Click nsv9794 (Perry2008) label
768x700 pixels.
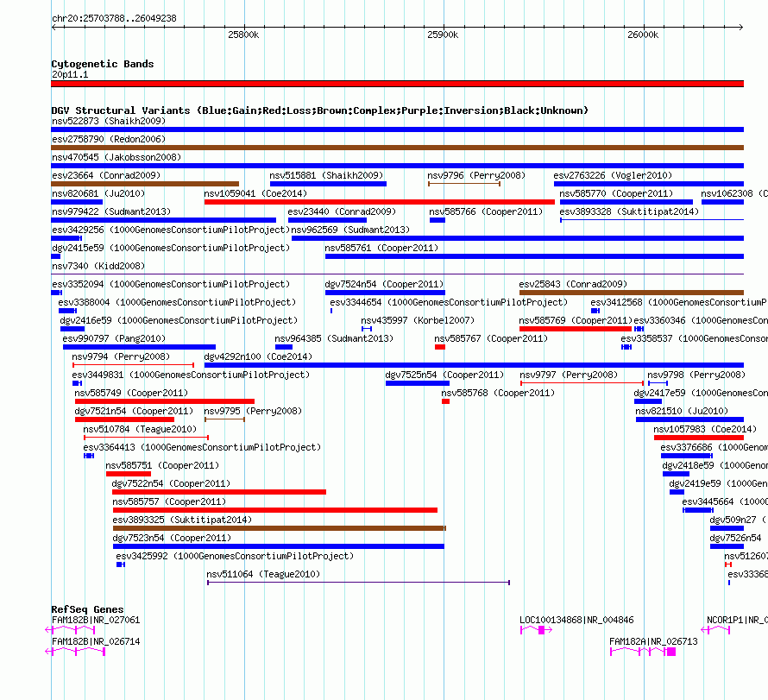click(x=121, y=356)
